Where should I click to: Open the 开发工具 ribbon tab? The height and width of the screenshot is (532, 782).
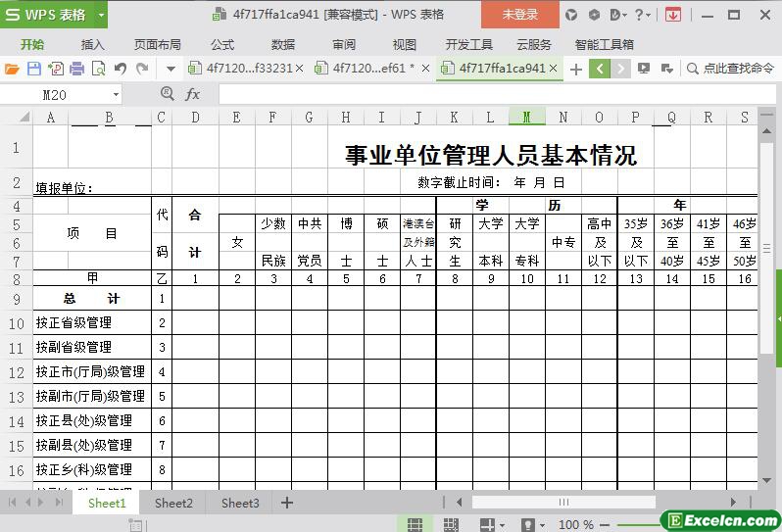pos(468,45)
